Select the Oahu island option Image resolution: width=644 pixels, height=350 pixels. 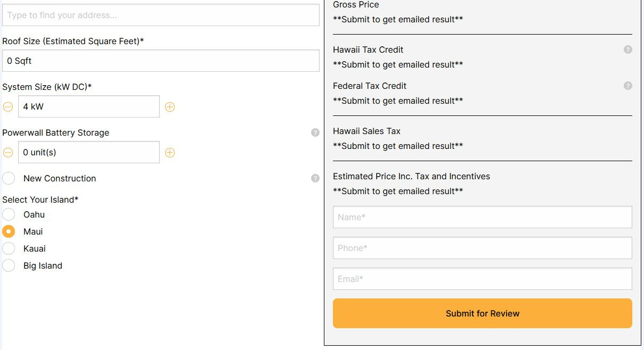pos(9,214)
